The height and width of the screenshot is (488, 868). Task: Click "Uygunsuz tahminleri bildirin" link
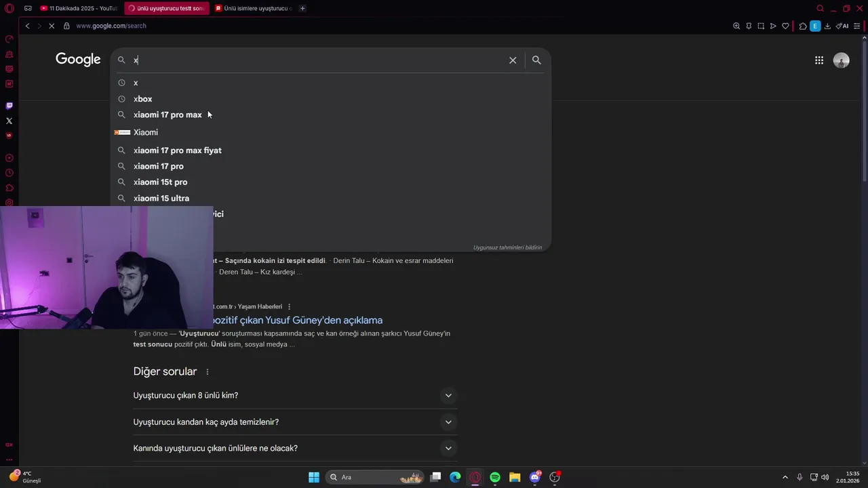[x=507, y=247]
